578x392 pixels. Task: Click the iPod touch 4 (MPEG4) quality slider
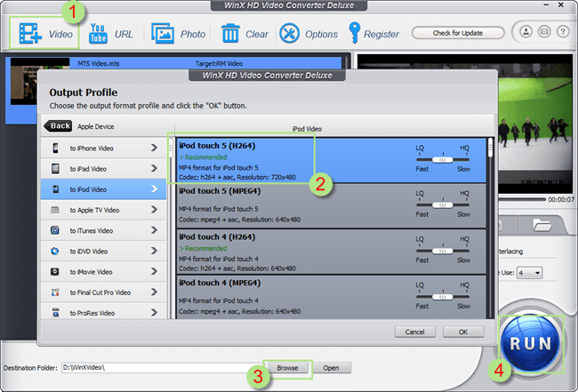click(x=443, y=297)
